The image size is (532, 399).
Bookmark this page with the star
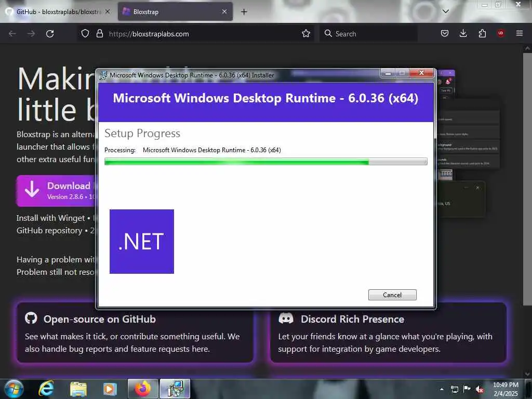coord(306,34)
